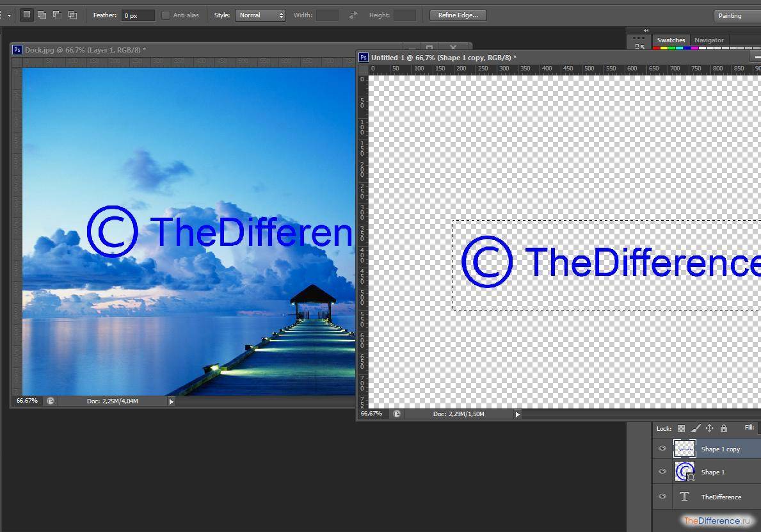Viewport: 761px width, 532px height.
Task: Click Doc: 2,29M/1,50M status text
Action: click(x=459, y=414)
